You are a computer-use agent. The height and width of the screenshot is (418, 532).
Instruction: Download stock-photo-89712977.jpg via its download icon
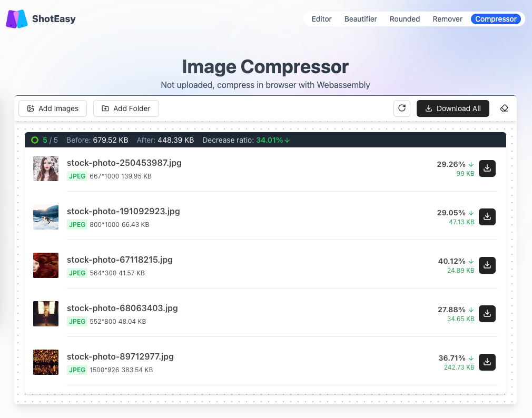coord(487,362)
